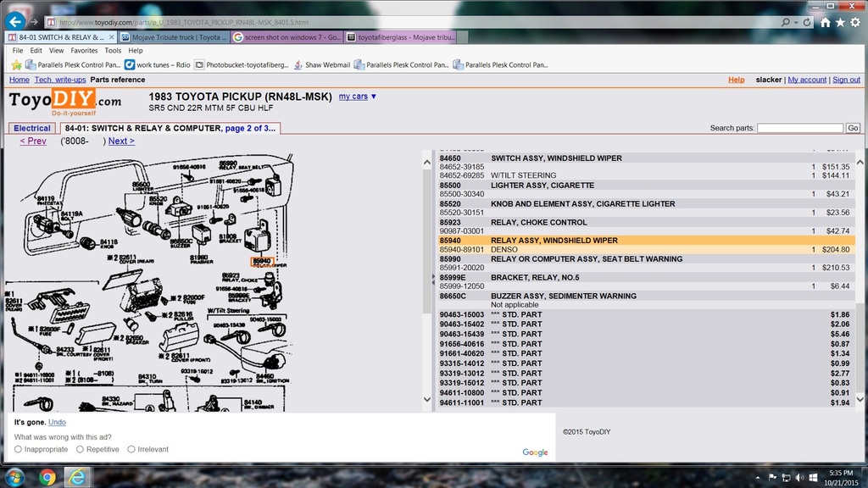Open the address bar dropdown arrow

795,22
